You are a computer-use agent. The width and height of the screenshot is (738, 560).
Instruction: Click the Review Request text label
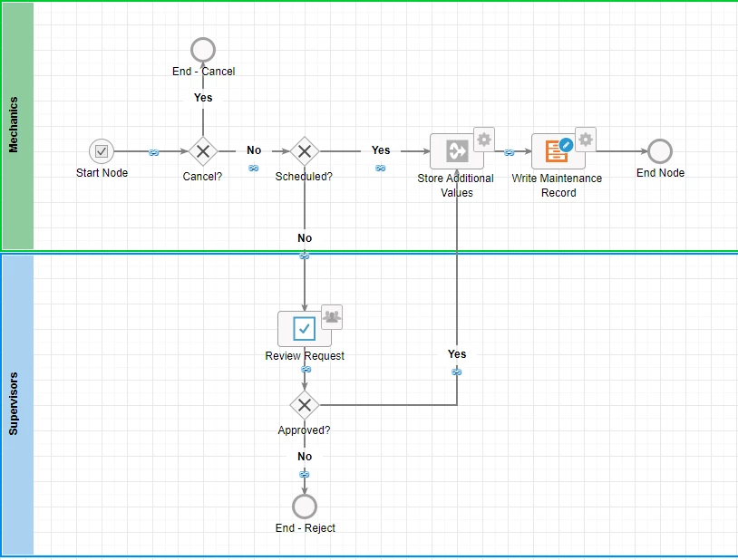305,356
